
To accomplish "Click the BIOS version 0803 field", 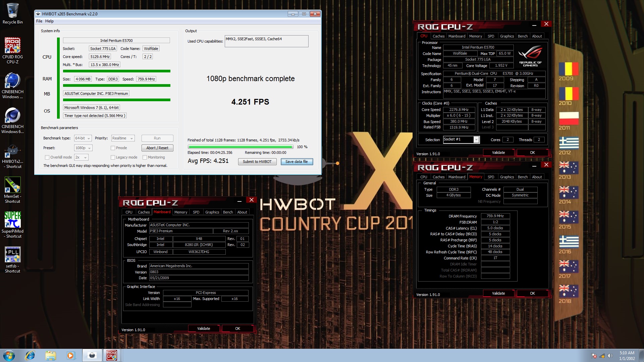I will click(199, 272).
